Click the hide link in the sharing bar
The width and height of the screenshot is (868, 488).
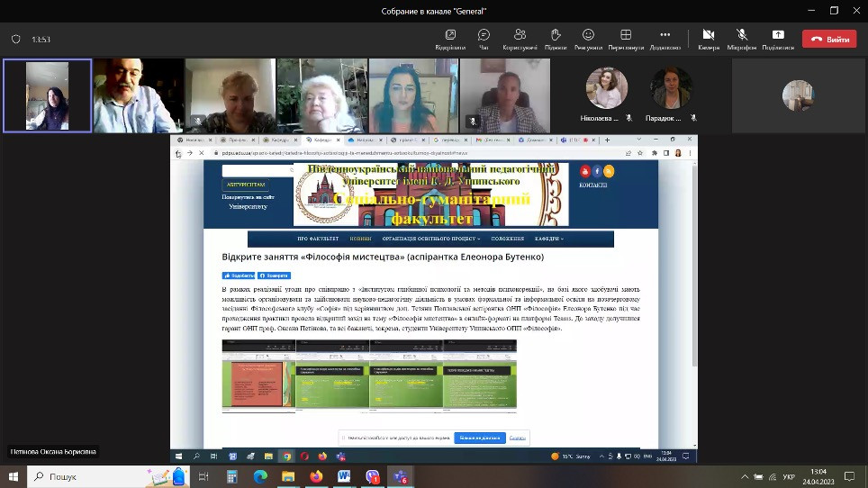[x=518, y=438]
